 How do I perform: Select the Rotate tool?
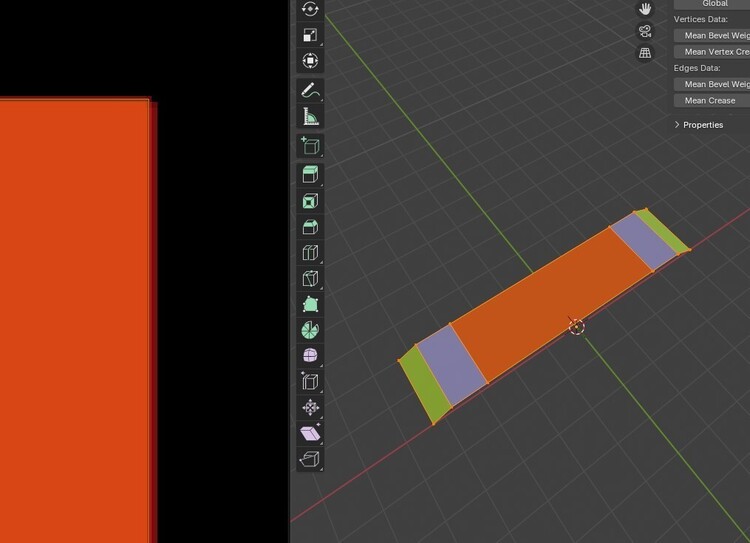(310, 9)
